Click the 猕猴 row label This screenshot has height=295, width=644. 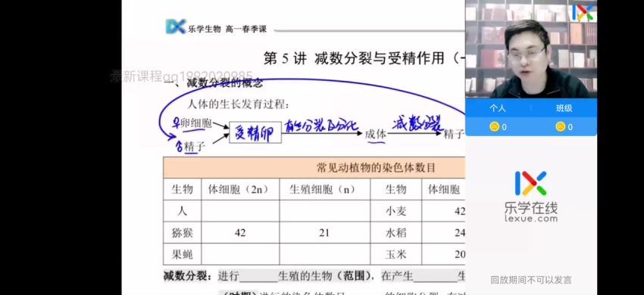182,233
